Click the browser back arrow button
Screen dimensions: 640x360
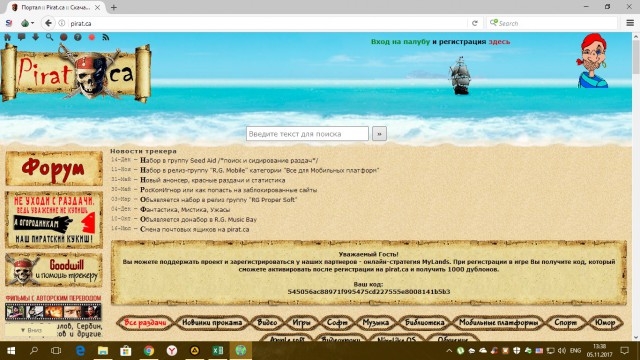pos(48,23)
